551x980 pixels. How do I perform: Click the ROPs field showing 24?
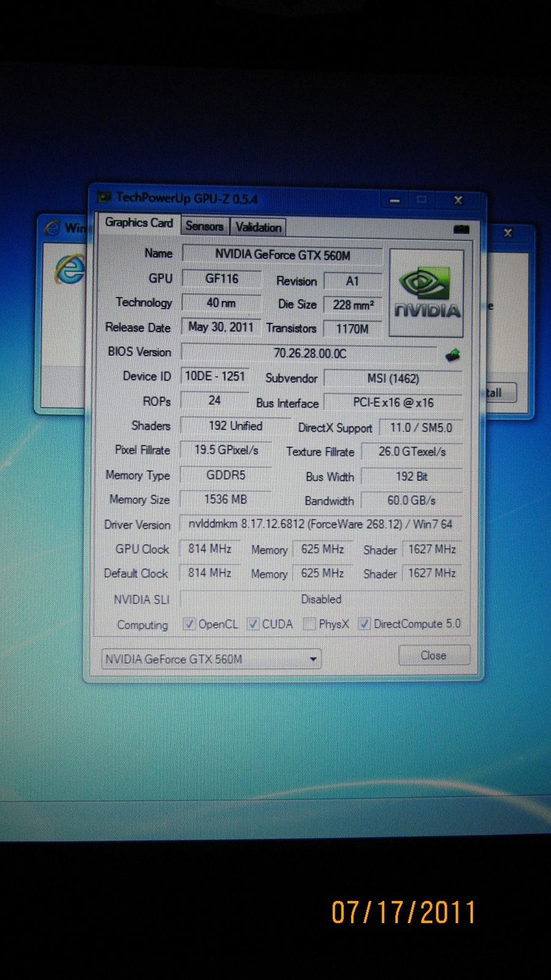[x=215, y=401]
